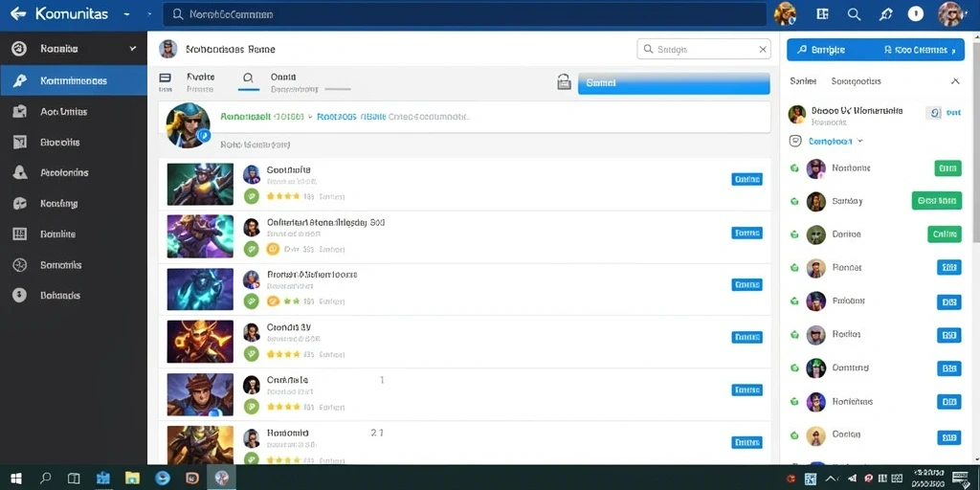This screenshot has width=980, height=490.
Task: Click the back arrow beside Komunitas
Action: (x=18, y=13)
